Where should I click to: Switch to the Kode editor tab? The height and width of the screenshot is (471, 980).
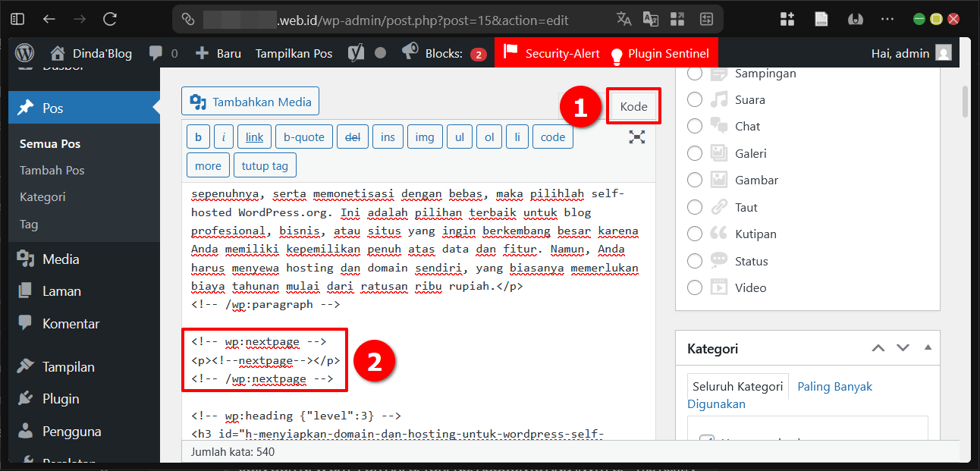point(633,105)
